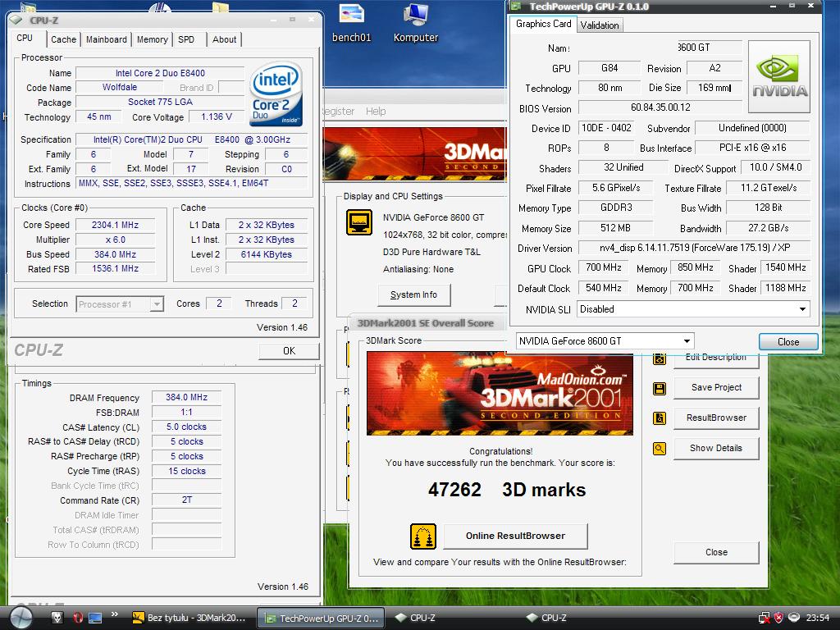The height and width of the screenshot is (630, 840).
Task: Switch to the Mainboard tab
Action: pos(107,39)
